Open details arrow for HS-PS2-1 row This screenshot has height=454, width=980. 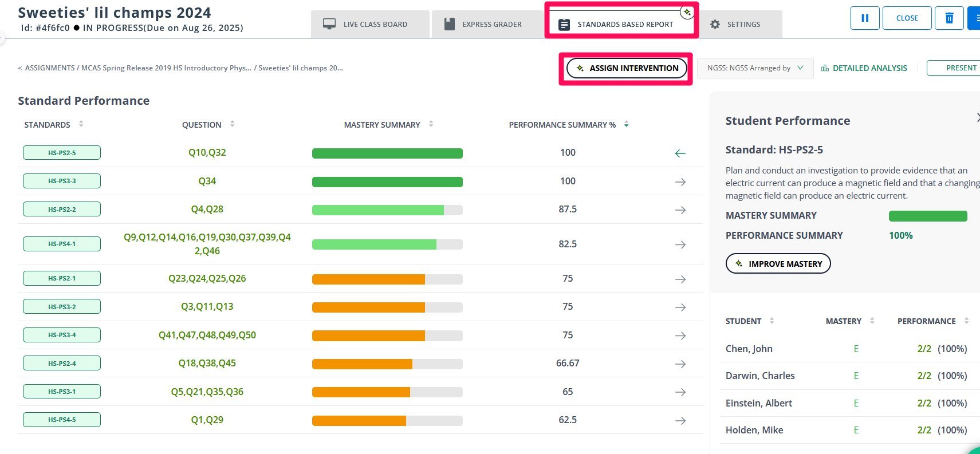[x=680, y=279]
